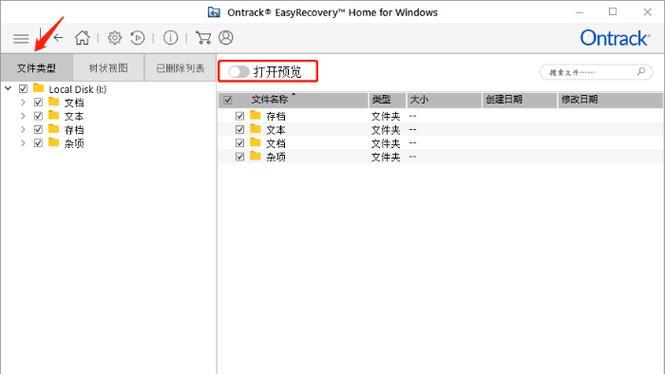
Task: Click 存档 folder icon in file list
Action: click(255, 115)
